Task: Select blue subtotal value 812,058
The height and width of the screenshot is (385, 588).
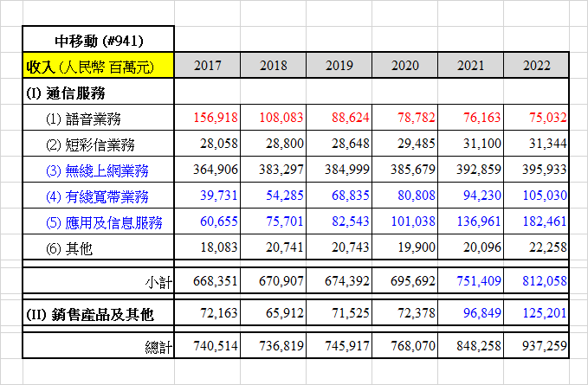Action: [x=545, y=281]
